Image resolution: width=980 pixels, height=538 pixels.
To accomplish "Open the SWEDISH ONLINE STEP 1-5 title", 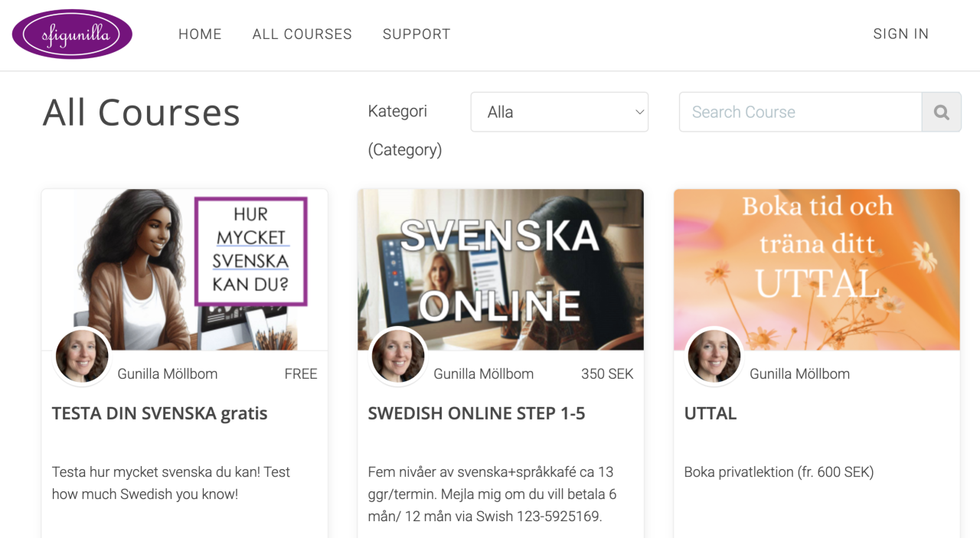I will [x=476, y=413].
